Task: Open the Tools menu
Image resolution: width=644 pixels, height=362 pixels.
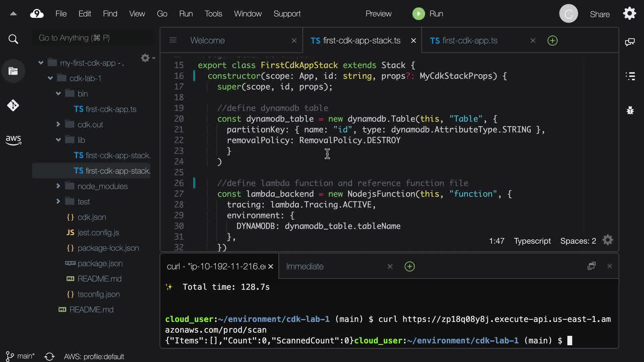Action: coord(213,14)
